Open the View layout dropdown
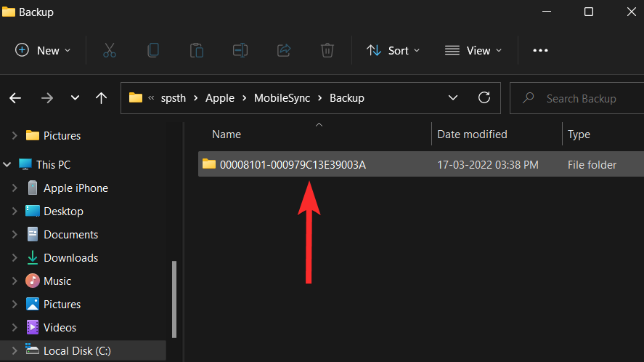The image size is (644, 362). pyautogui.click(x=473, y=50)
